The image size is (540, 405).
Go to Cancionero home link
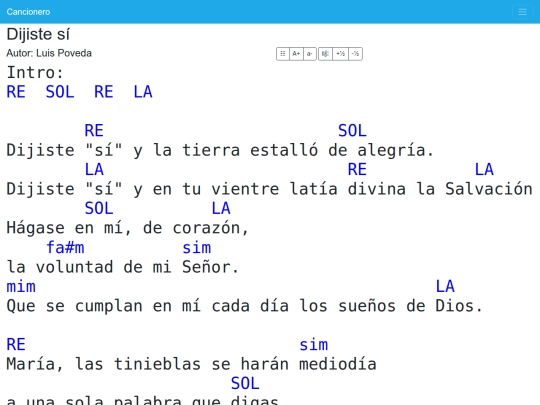pos(28,12)
